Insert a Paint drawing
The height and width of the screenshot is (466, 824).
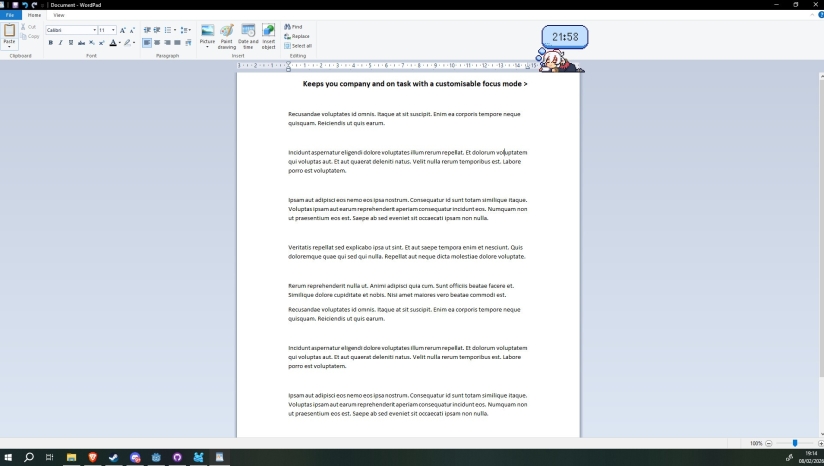227,32
